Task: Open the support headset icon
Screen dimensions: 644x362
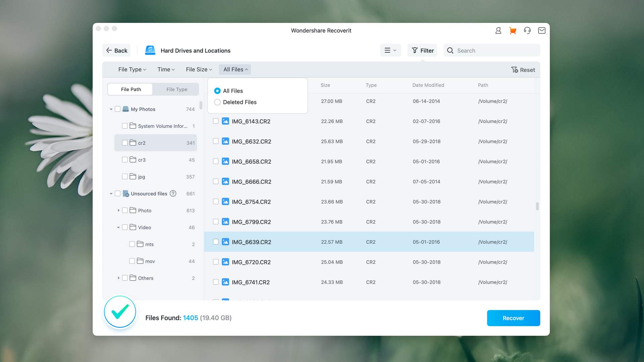Action: 527,31
